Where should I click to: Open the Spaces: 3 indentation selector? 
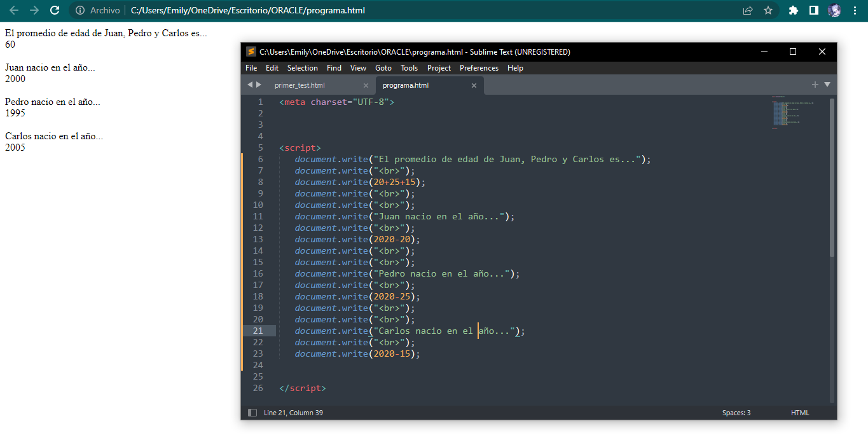(x=736, y=413)
